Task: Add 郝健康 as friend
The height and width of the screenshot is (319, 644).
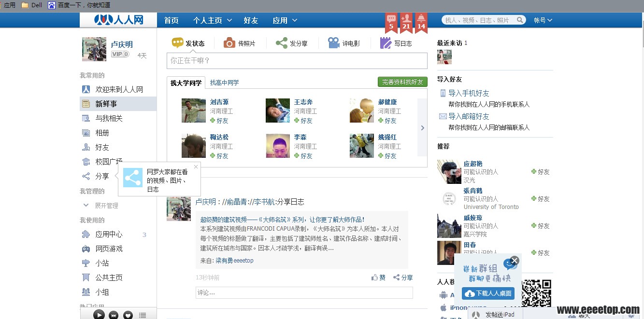Action: (387, 121)
